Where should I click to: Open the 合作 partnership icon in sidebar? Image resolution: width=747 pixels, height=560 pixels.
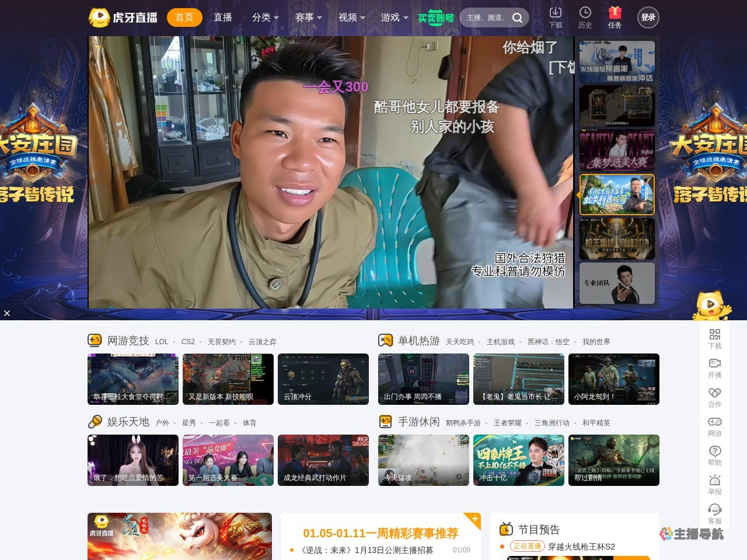coord(715,393)
